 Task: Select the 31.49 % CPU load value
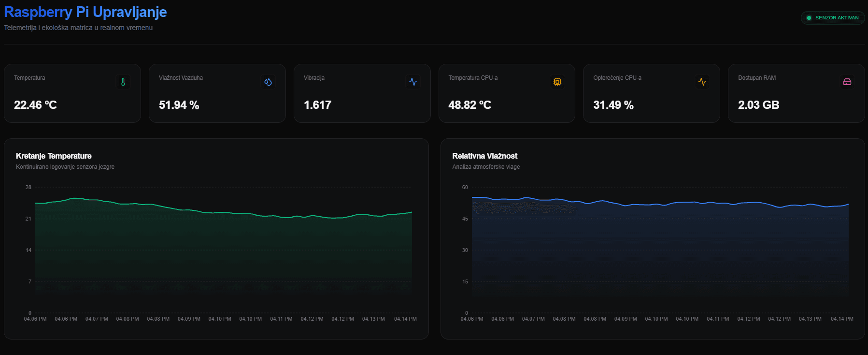pyautogui.click(x=613, y=105)
